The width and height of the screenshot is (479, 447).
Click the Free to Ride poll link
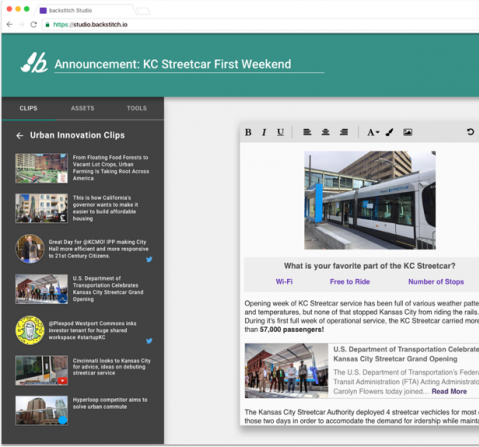tap(350, 282)
